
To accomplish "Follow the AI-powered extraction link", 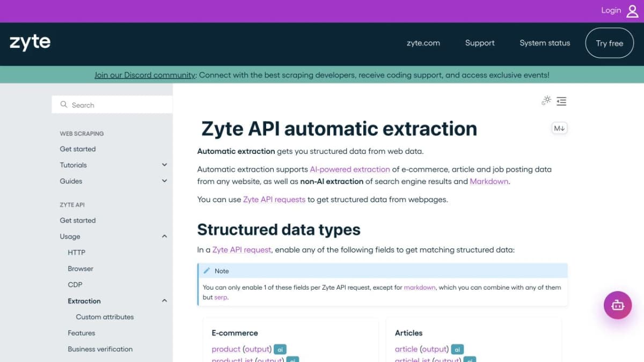I will (350, 169).
